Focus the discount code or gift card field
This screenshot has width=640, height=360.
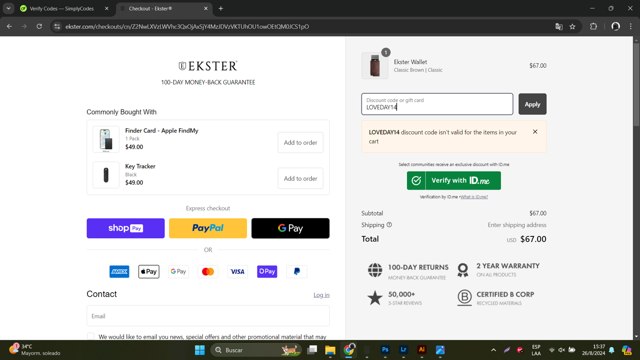(437, 104)
